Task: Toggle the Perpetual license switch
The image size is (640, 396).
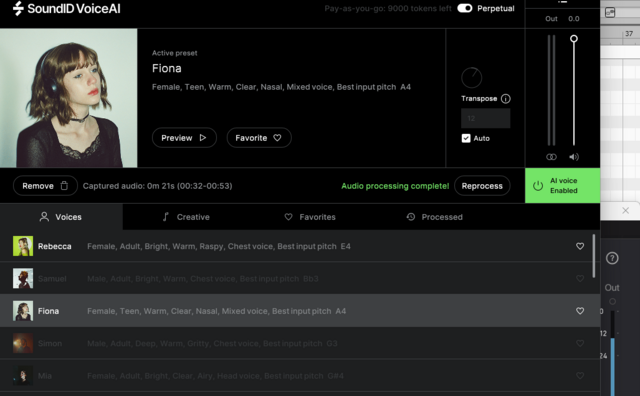Action: 464,8
